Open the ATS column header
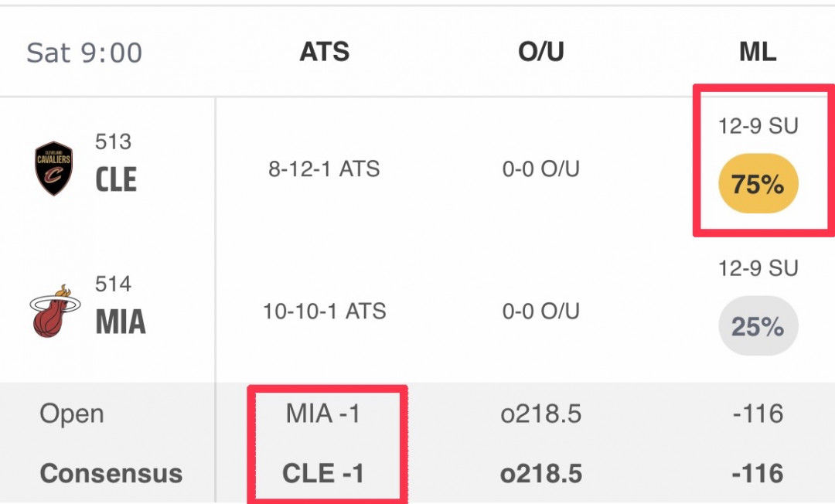 [x=324, y=52]
